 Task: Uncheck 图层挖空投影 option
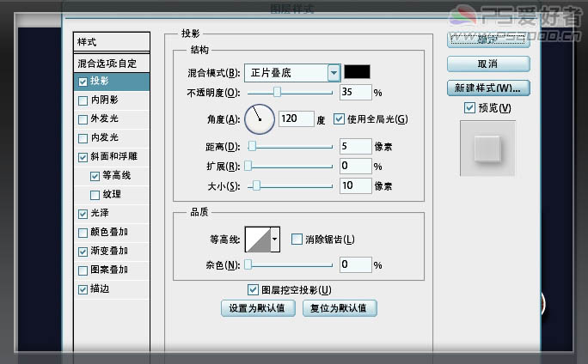coord(253,289)
